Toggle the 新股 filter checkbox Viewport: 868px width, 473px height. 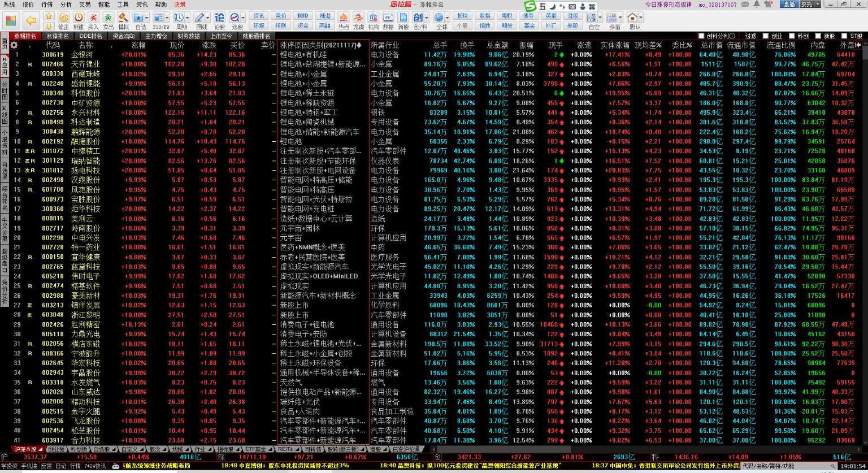click(818, 36)
